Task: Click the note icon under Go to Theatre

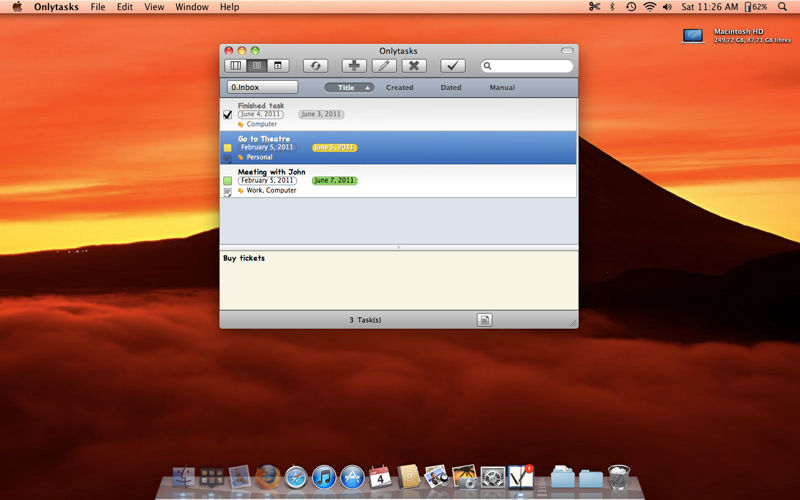Action: click(228, 159)
